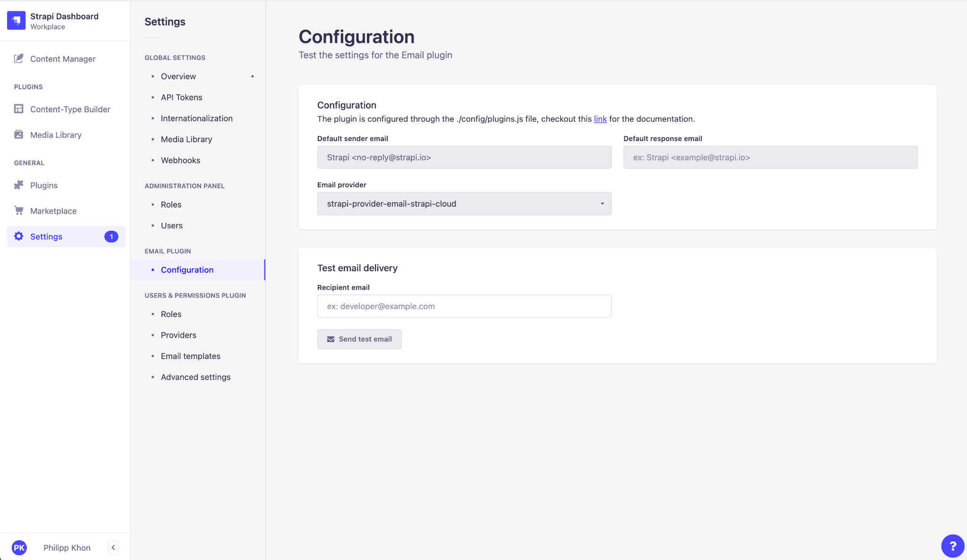Open Email templates settings
The width and height of the screenshot is (967, 560).
[190, 356]
